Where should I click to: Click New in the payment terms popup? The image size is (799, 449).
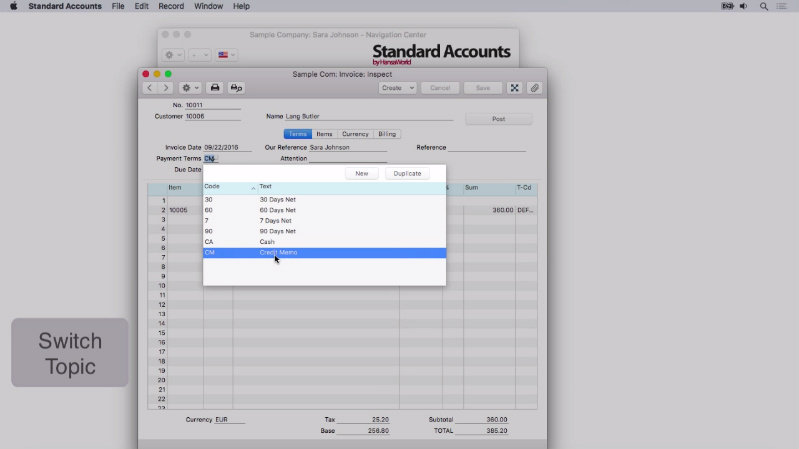362,173
